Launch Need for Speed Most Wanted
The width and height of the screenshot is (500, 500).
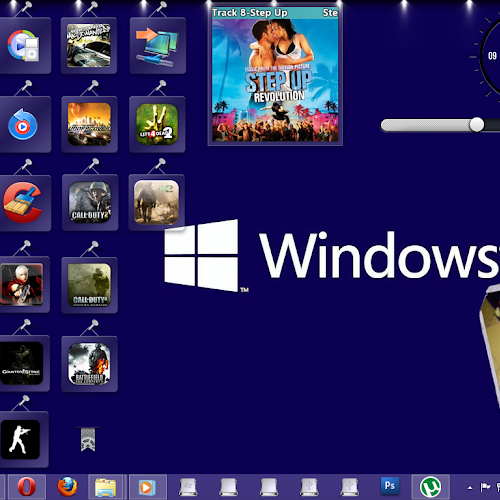click(89, 46)
